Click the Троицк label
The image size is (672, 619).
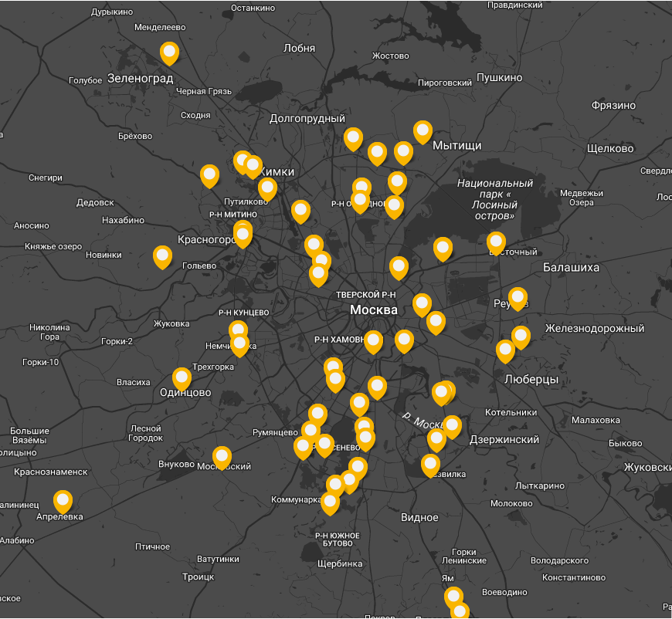pyautogui.click(x=198, y=577)
